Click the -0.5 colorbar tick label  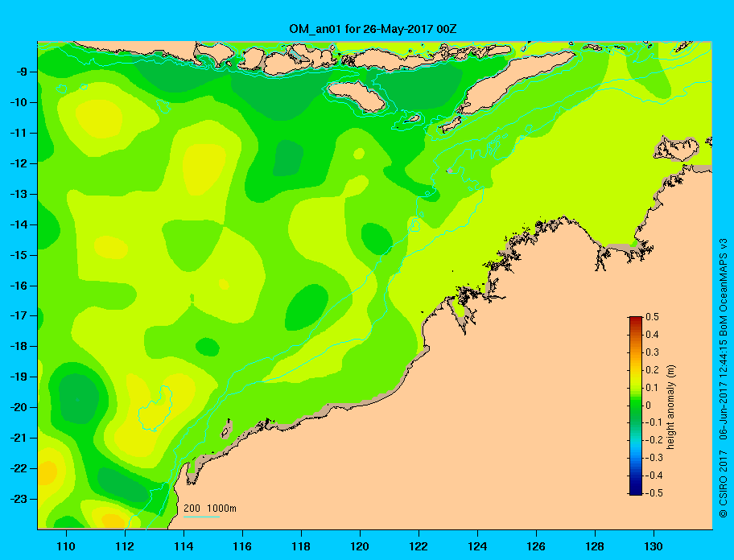pyautogui.click(x=654, y=493)
